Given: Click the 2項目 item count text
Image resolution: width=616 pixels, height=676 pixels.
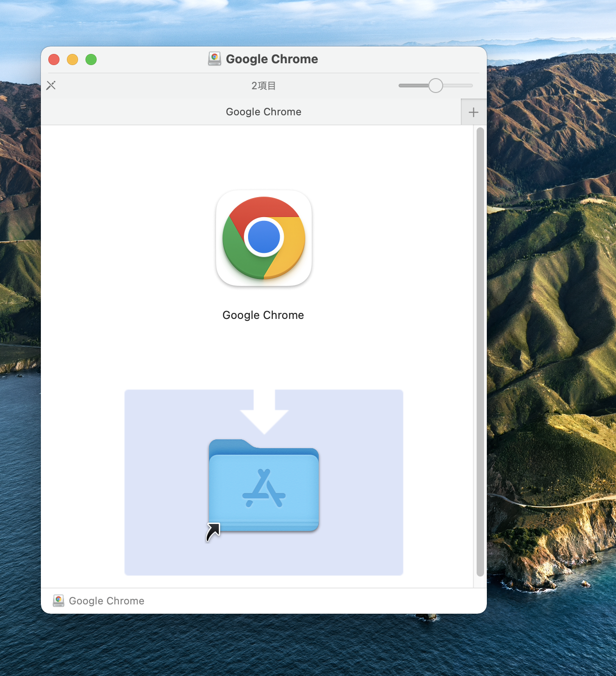Looking at the screenshot, I should point(263,86).
